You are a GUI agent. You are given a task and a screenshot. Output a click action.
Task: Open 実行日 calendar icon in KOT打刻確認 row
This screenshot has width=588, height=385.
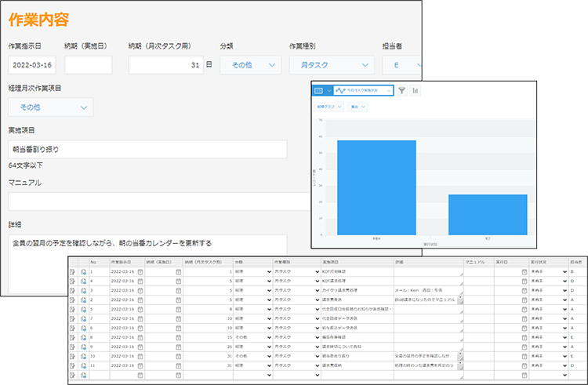(524, 271)
